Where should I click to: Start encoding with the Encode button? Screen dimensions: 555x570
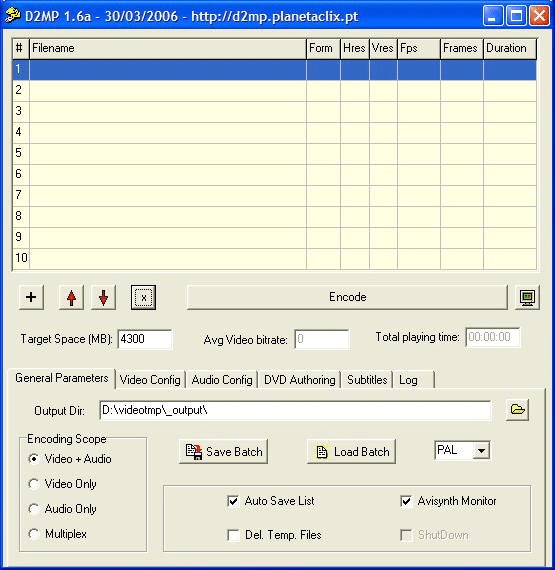pos(347,297)
